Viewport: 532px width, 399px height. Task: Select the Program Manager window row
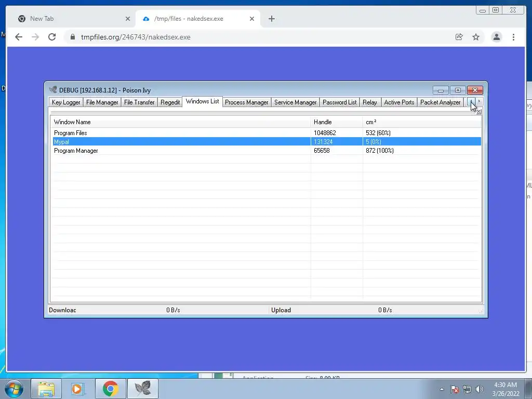coord(267,150)
